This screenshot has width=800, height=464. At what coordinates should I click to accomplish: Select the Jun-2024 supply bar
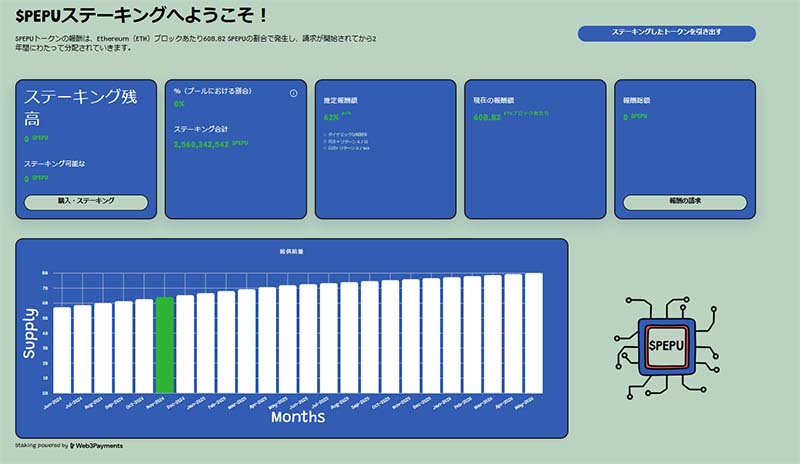[62, 350]
